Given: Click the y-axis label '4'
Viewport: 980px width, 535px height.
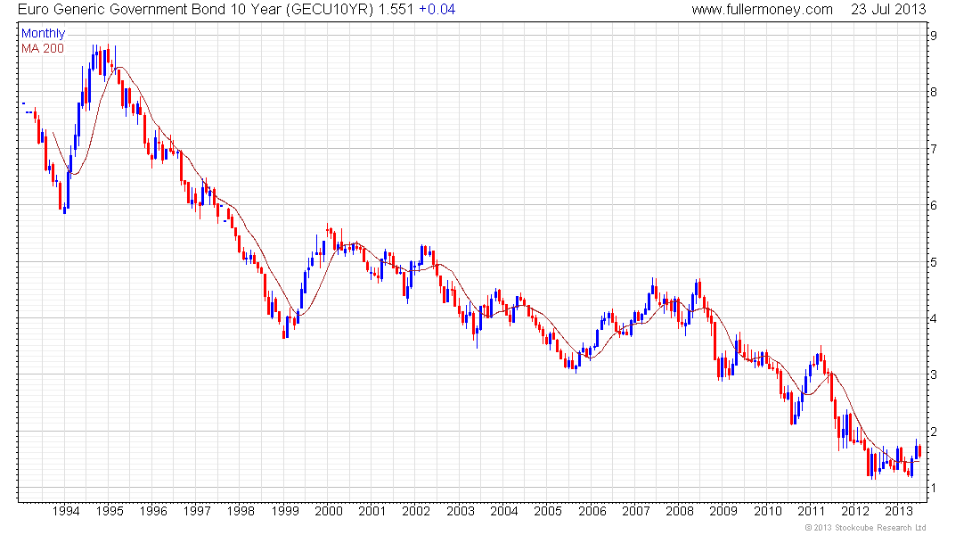Looking at the screenshot, I should 933,318.
